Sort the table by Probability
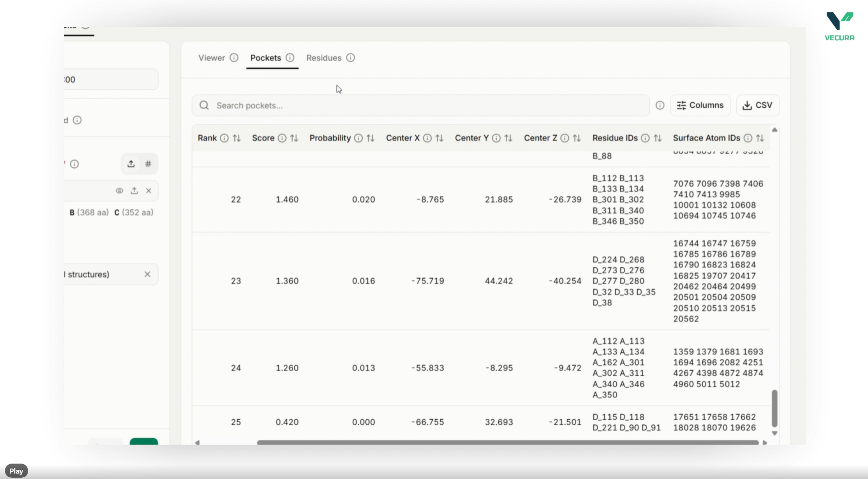 tap(370, 138)
